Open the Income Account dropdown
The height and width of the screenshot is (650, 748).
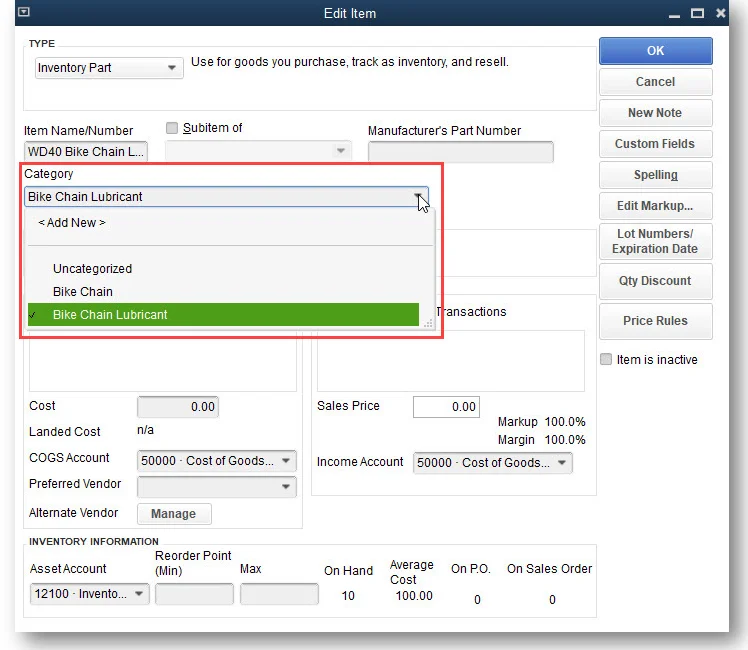pyautogui.click(x=492, y=463)
